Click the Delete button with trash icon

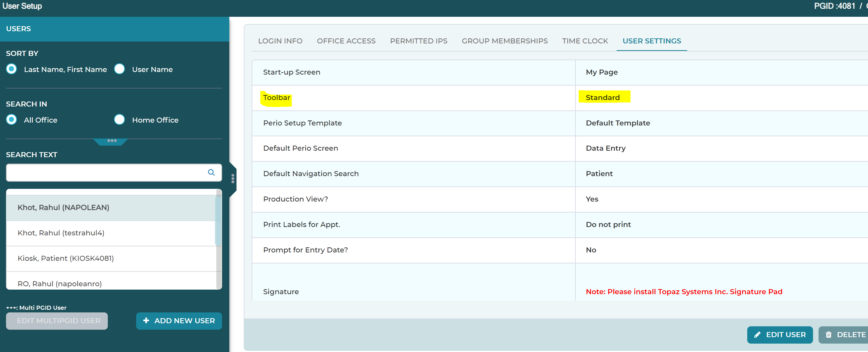pyautogui.click(x=844, y=334)
